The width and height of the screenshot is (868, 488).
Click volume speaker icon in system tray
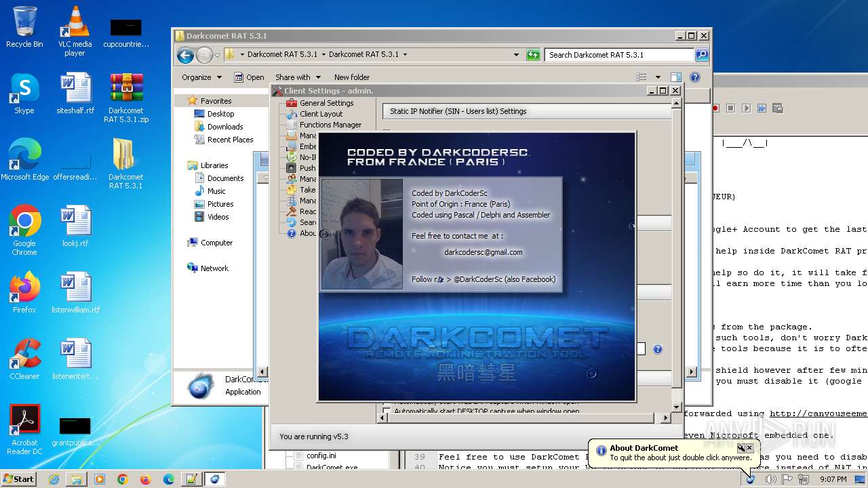coord(770,479)
